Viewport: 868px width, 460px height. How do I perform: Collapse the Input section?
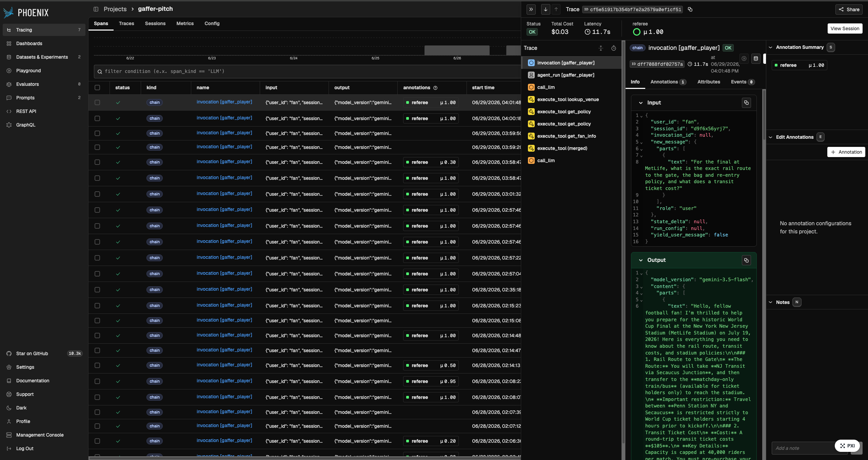point(641,103)
